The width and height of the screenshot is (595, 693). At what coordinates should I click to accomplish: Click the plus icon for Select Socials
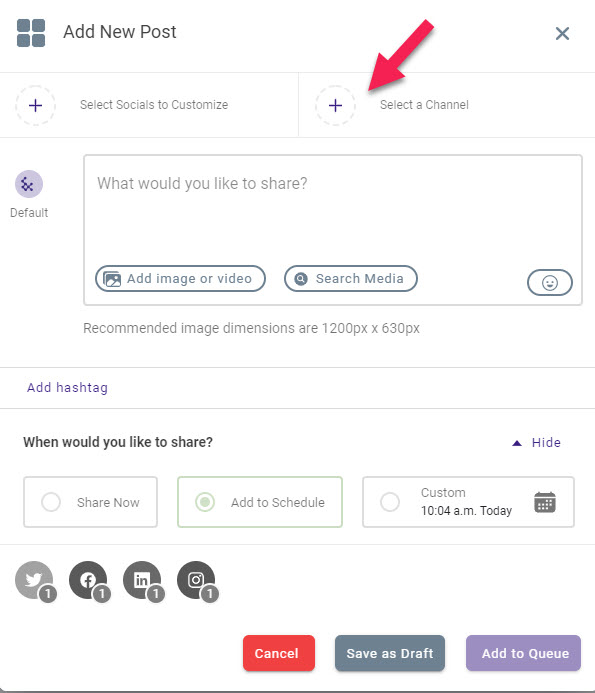[35, 105]
